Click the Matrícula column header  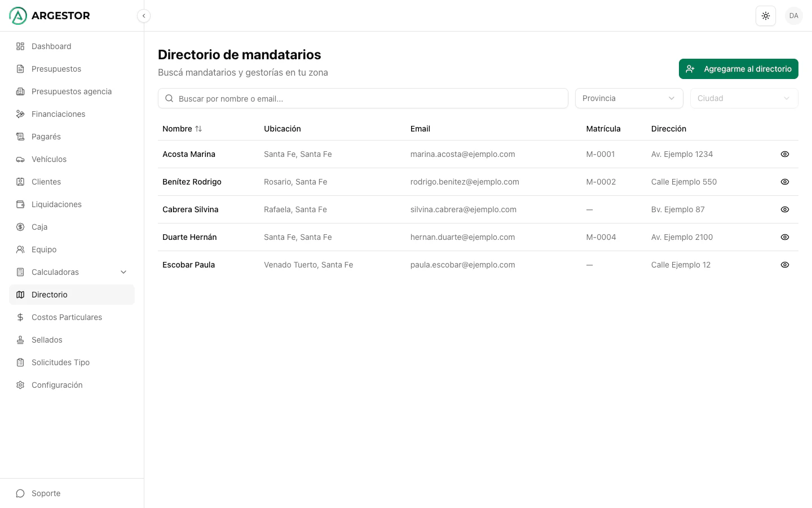603,129
